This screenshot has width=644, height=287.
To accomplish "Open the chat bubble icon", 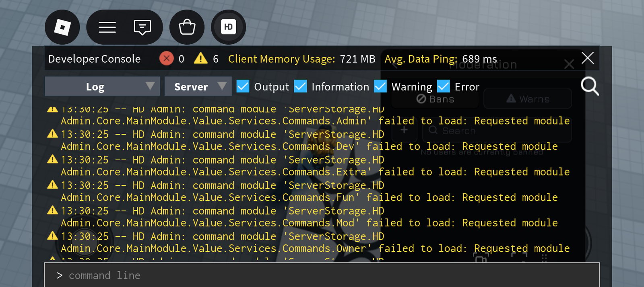I will (x=142, y=27).
